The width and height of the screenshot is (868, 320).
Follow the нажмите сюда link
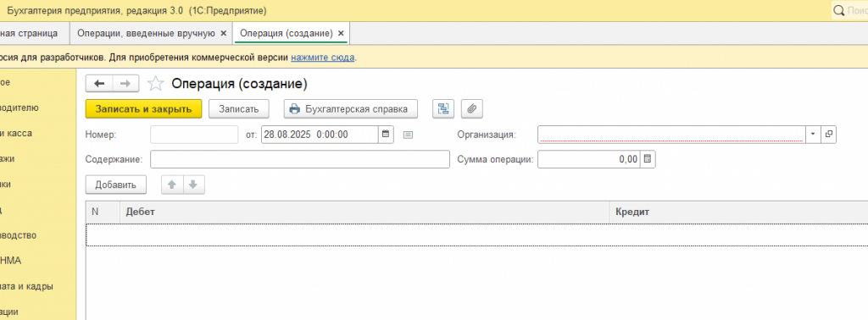click(323, 57)
